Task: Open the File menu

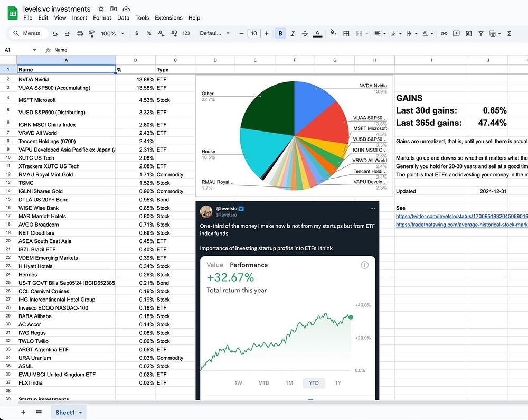Action: 27,18
